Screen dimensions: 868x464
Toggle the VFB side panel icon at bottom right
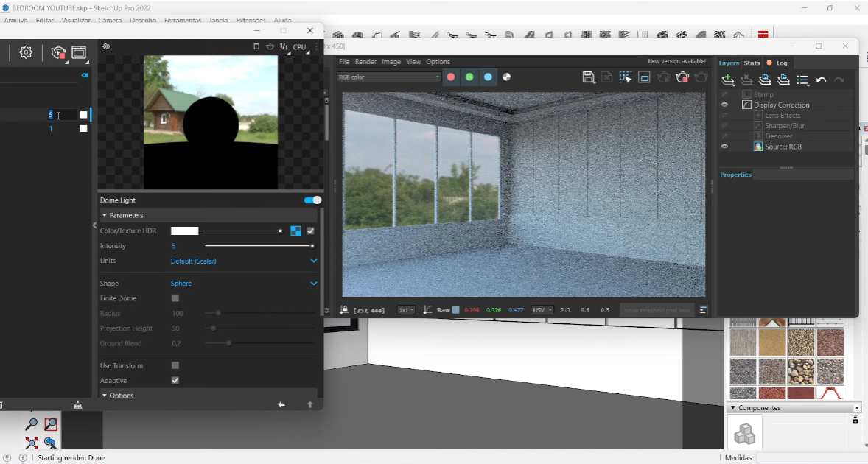pos(703,310)
